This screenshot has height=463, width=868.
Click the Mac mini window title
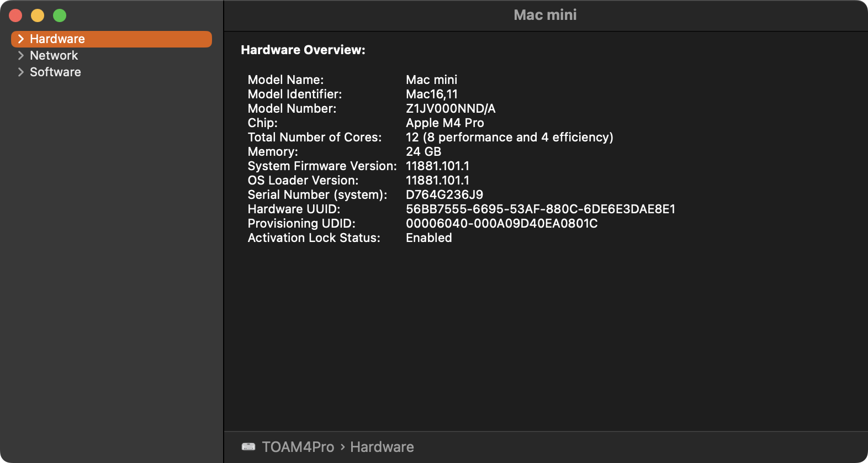click(x=546, y=15)
